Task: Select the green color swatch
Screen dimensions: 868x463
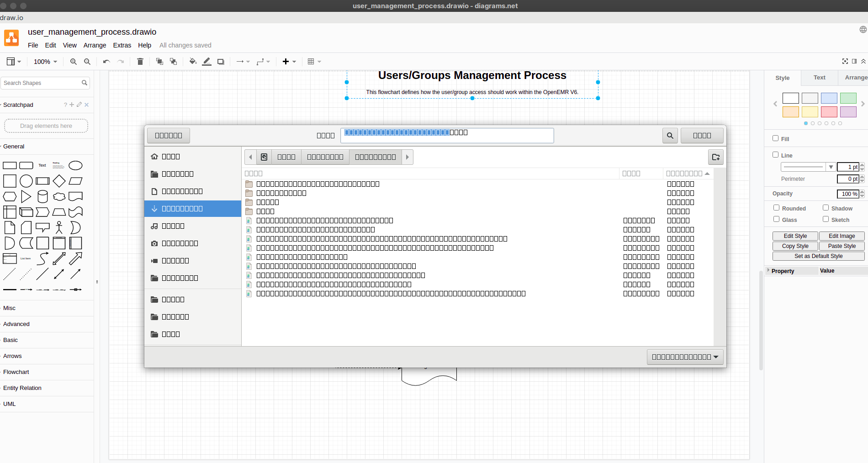Action: point(848,98)
